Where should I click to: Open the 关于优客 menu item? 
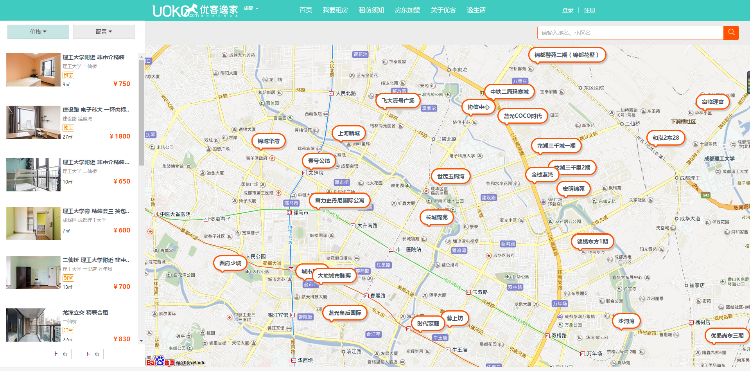click(443, 10)
